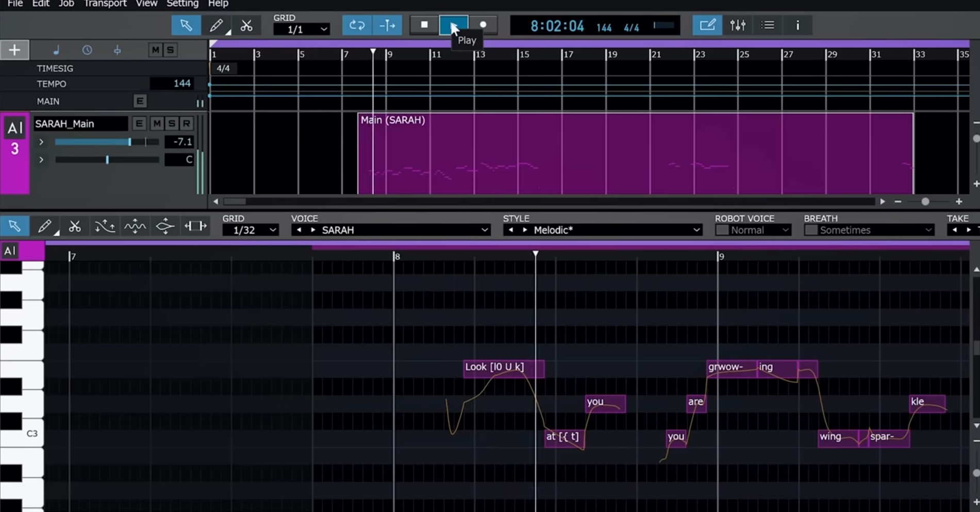
Task: Click the tempo value 144 field
Action: click(172, 84)
